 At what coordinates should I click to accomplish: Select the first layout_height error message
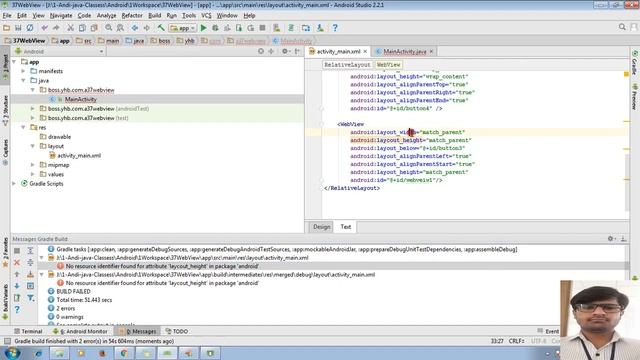tap(162, 266)
